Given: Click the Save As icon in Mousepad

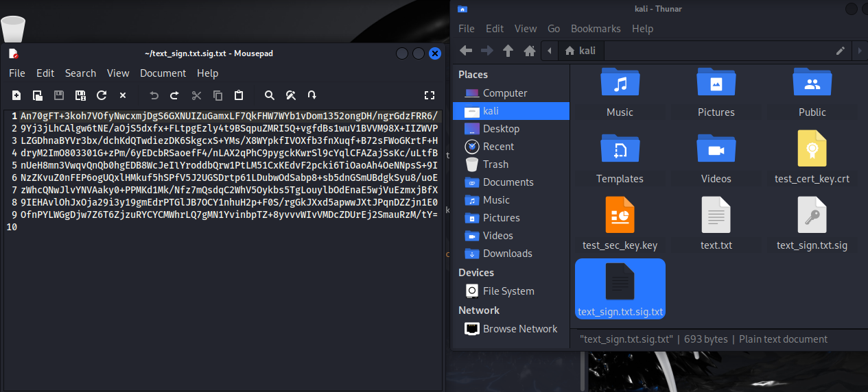Looking at the screenshot, I should point(80,95).
